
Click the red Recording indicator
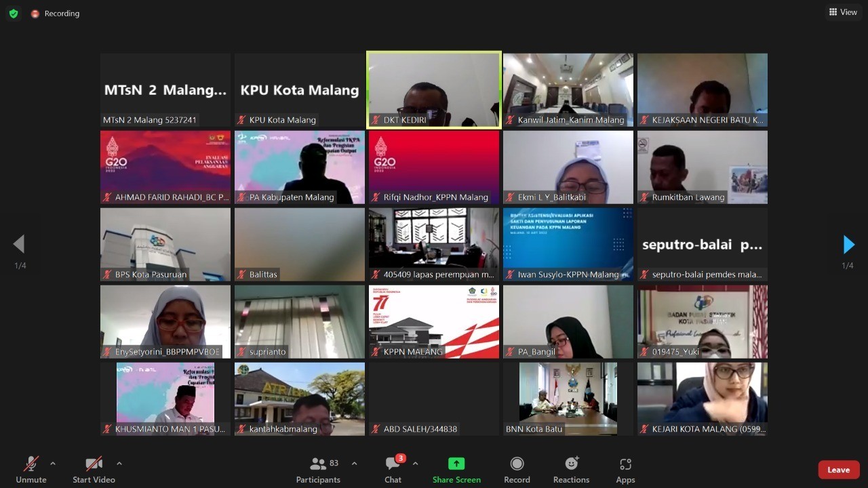click(55, 14)
